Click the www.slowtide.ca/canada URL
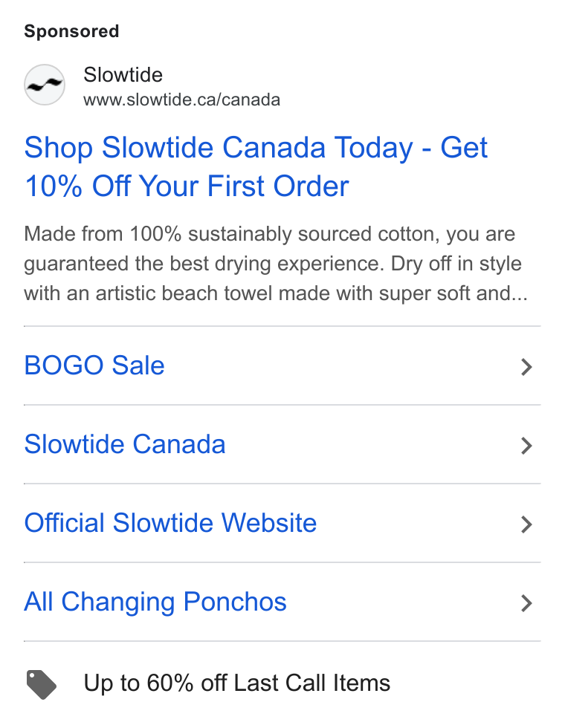Screen dimensions: 565x728 tap(181, 100)
